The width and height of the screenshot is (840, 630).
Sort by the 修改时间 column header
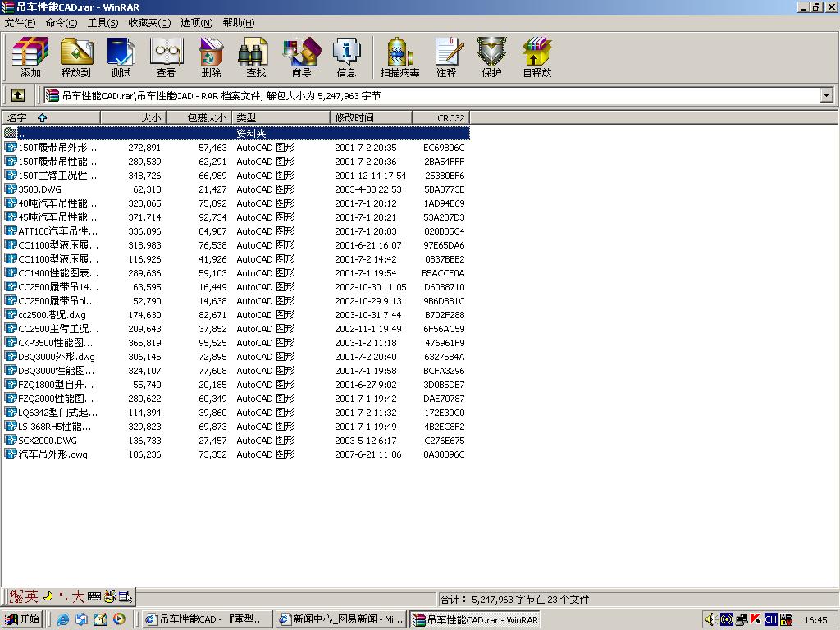click(x=372, y=118)
